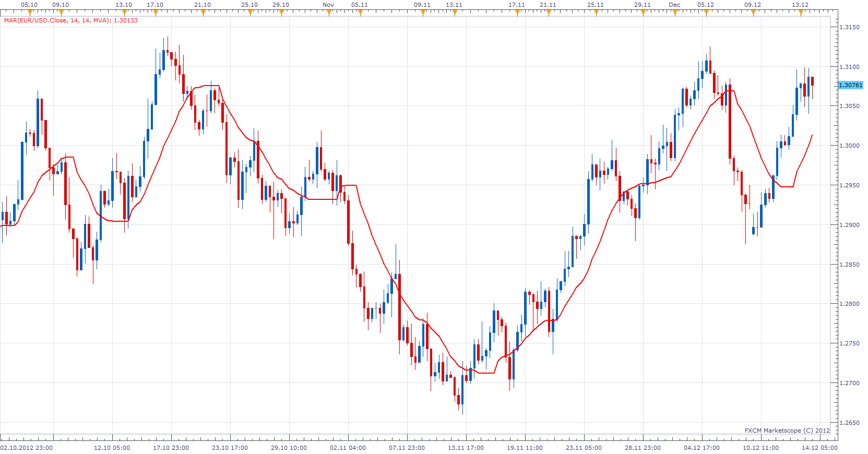The image size is (868, 454).
Task: Select the 12.10 05:00 time axis label
Action: [x=112, y=448]
